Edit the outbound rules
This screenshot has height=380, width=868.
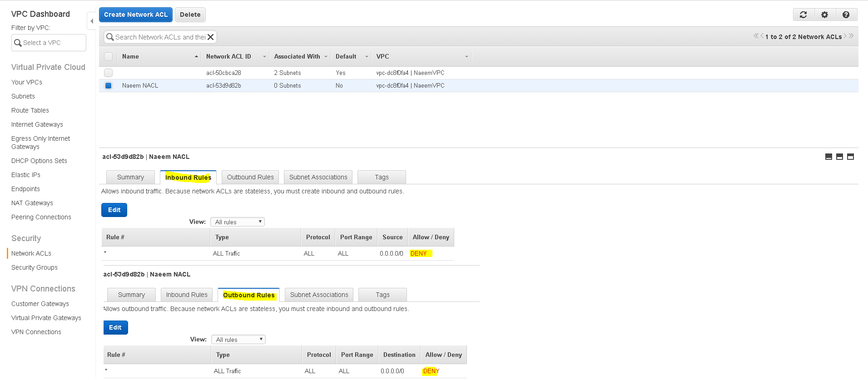(x=115, y=327)
